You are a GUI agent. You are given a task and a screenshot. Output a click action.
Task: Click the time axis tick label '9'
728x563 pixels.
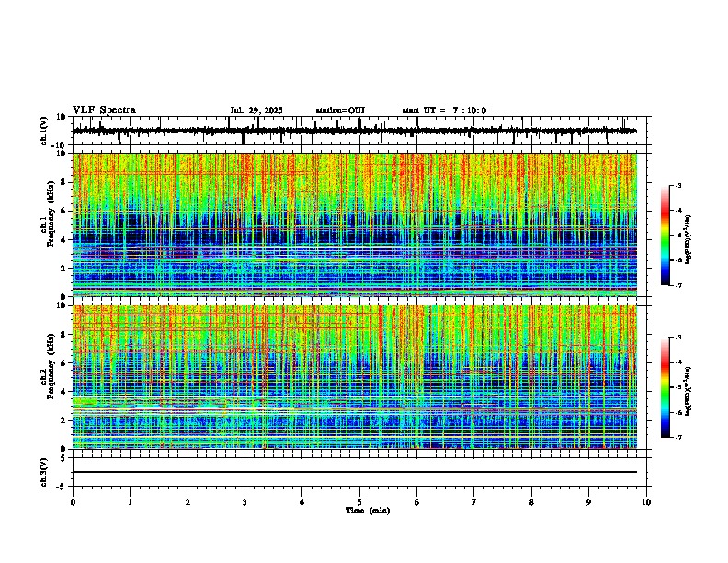pos(588,502)
